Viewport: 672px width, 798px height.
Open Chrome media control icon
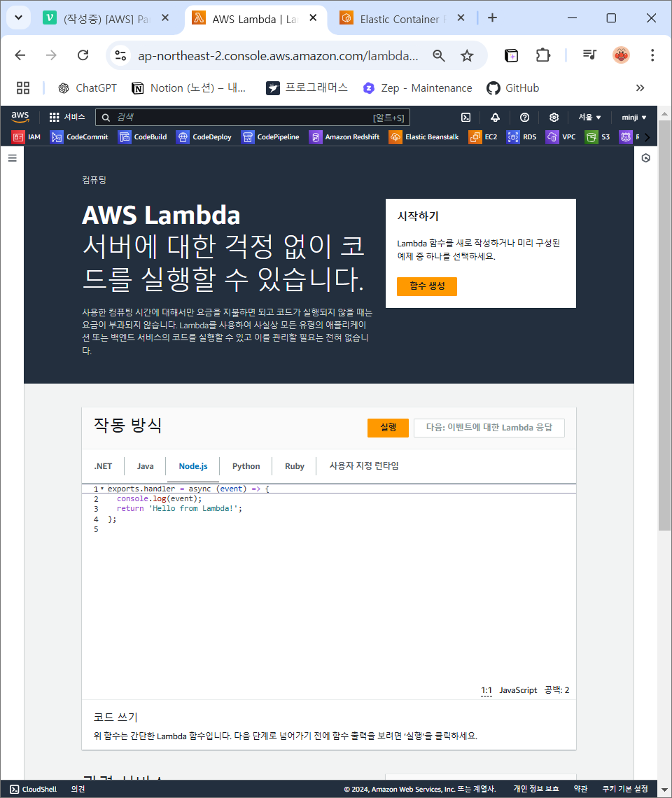point(589,55)
